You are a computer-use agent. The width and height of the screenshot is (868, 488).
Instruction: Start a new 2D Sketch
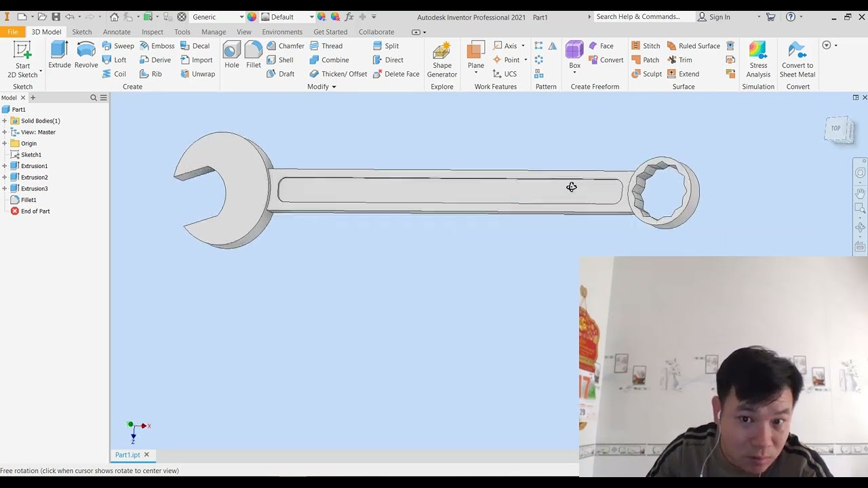tap(22, 60)
